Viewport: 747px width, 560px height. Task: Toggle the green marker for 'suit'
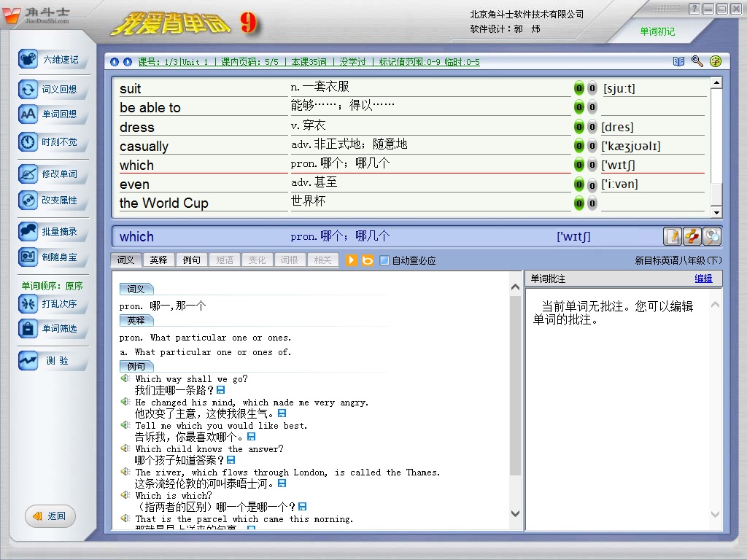click(578, 88)
